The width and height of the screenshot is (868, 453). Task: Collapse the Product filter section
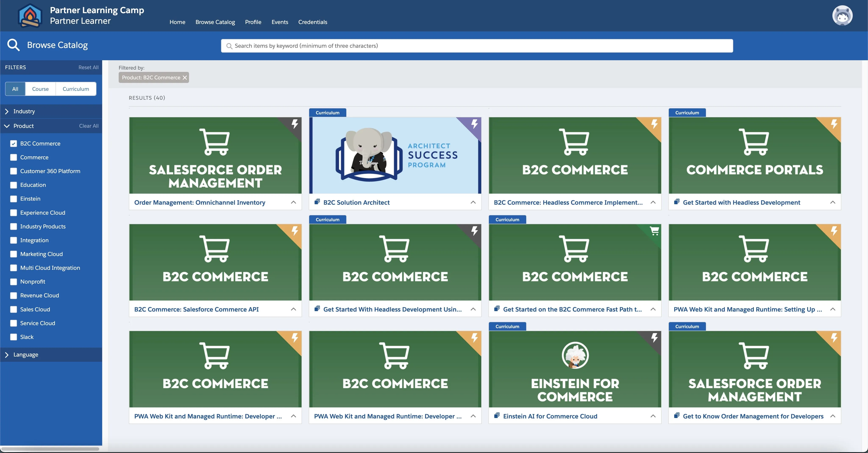[x=7, y=126]
